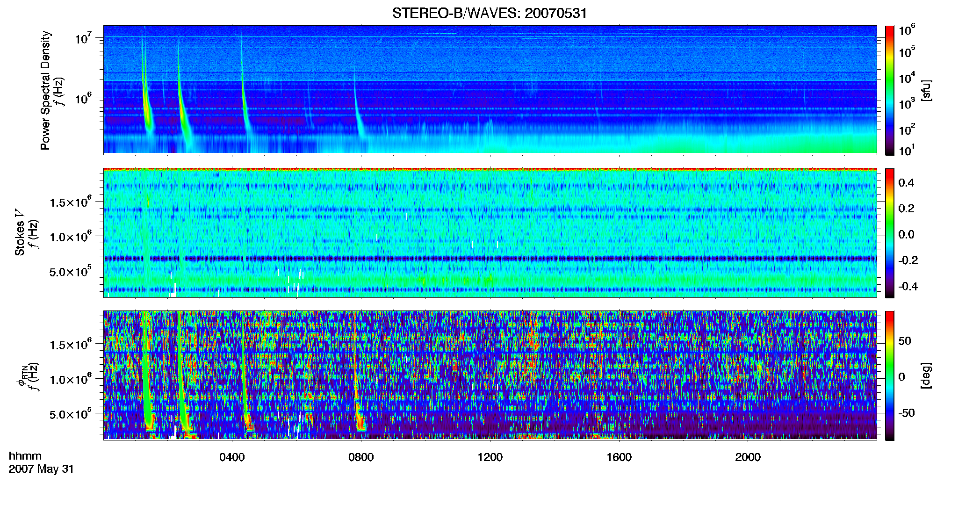
Task: Click the [deg] unit label
Action: (x=926, y=375)
